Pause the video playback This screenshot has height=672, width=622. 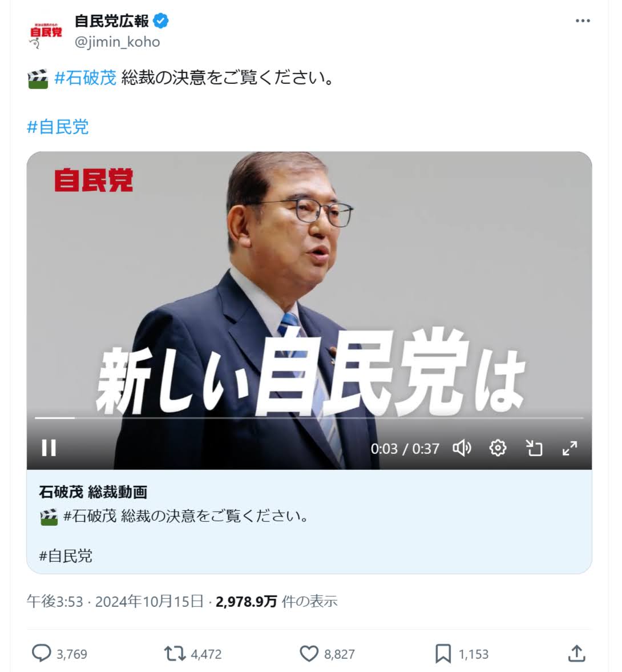[49, 448]
